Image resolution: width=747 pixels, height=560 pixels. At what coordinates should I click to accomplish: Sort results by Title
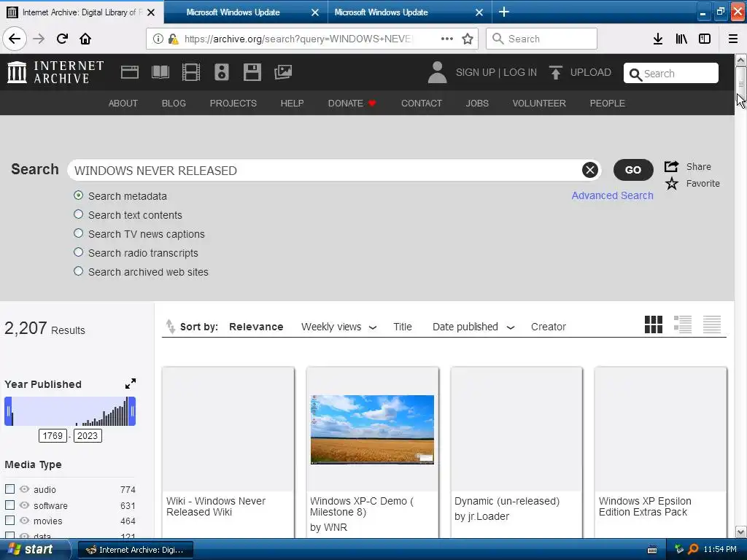click(x=403, y=327)
